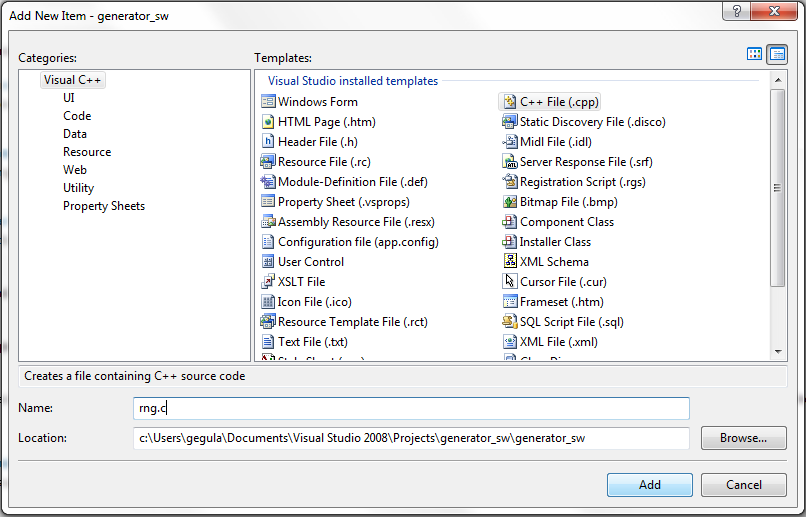Pick the Assembly Resource File (.resx) icon
This screenshot has width=806, height=517.
click(x=268, y=222)
